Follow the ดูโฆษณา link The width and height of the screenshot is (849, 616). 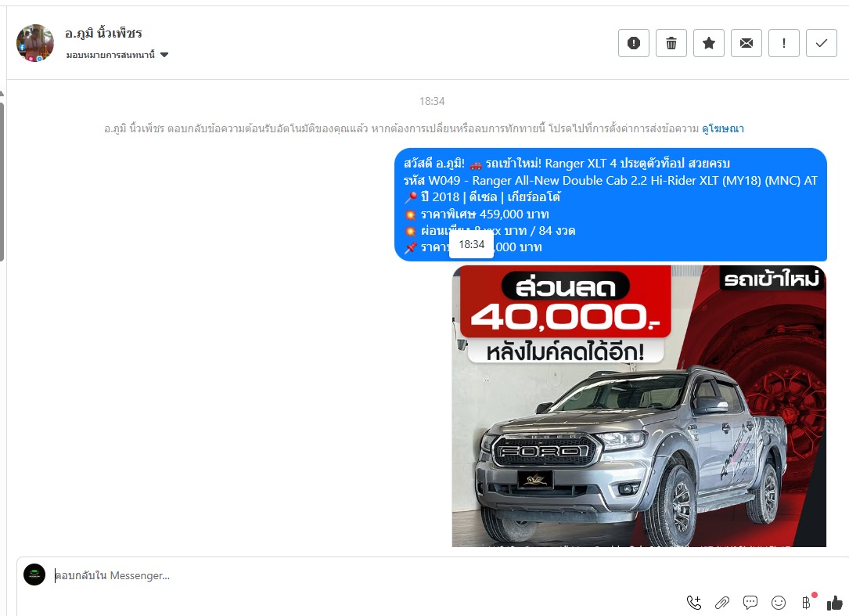coord(723,128)
